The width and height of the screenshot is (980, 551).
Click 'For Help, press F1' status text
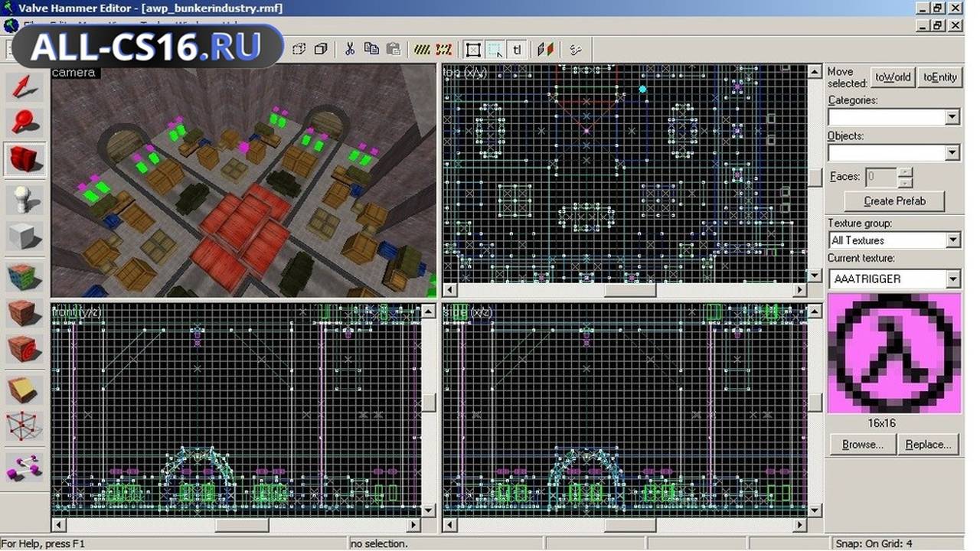pos(44,543)
